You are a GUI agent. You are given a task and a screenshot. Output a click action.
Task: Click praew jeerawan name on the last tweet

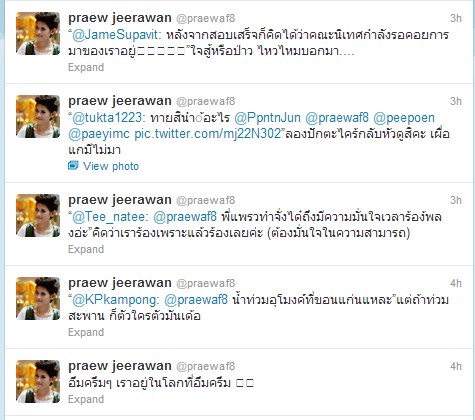coord(120,366)
